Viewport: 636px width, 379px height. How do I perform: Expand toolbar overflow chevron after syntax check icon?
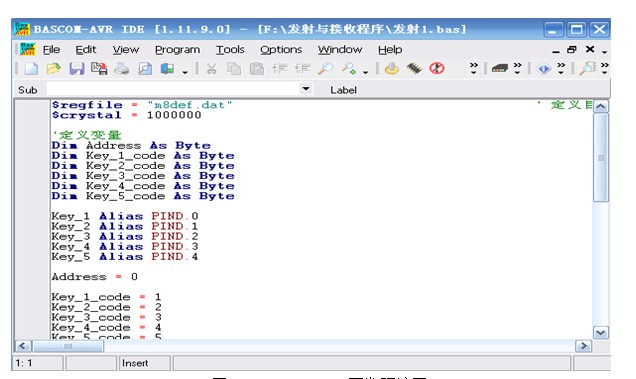[x=473, y=68]
